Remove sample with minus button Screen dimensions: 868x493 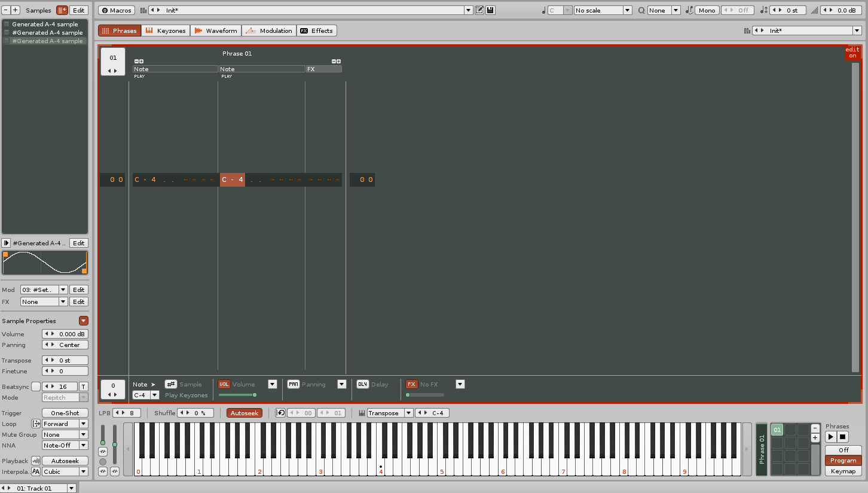click(x=6, y=10)
